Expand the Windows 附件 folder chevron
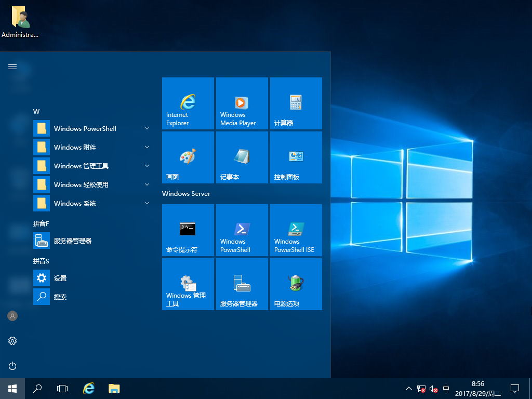Screen dimensions: 532x399 point(147,147)
